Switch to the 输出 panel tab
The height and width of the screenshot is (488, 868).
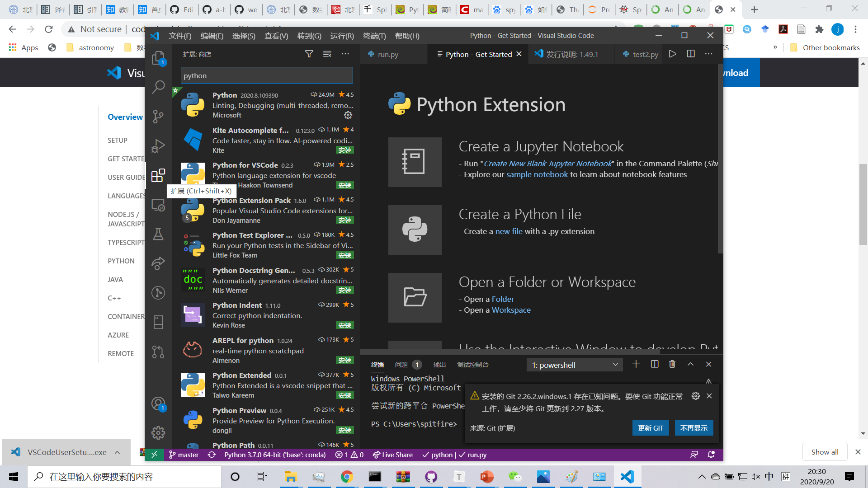coord(439,365)
